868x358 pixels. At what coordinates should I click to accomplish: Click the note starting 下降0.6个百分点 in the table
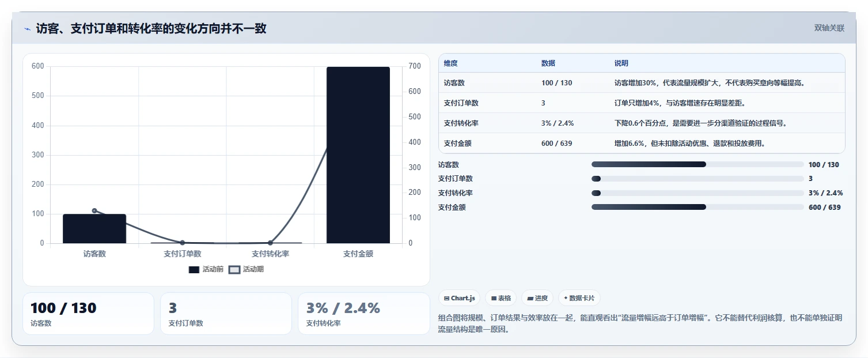[x=700, y=123]
